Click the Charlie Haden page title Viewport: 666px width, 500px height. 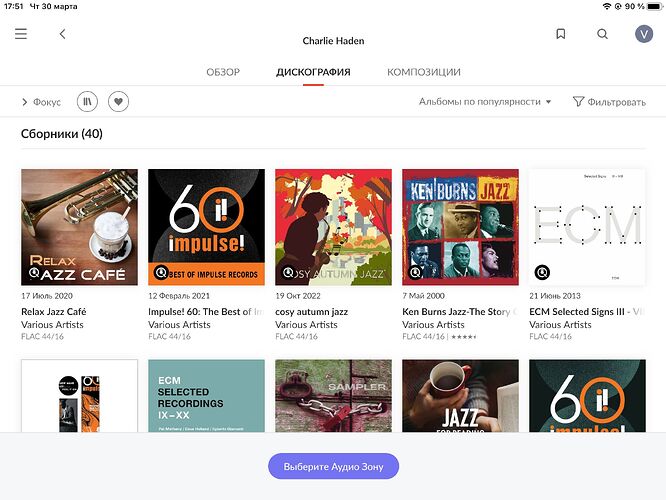333,41
